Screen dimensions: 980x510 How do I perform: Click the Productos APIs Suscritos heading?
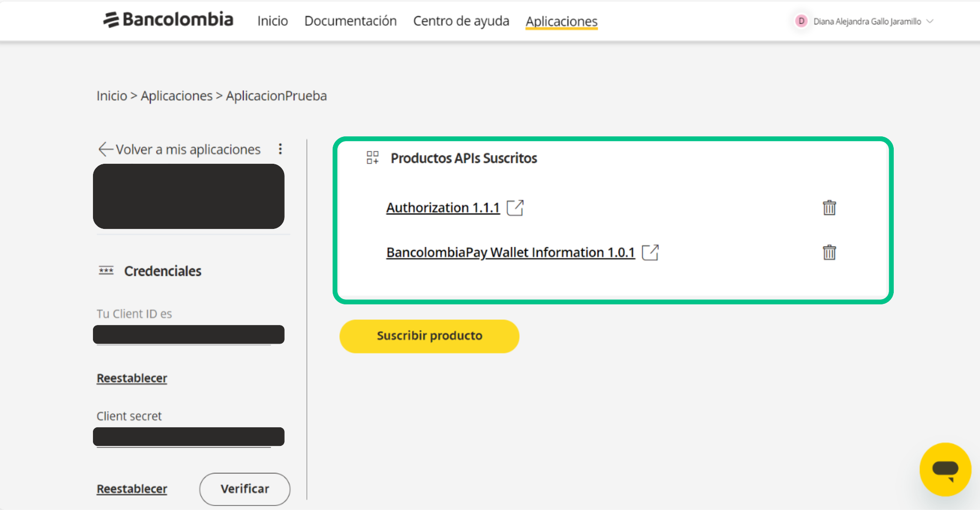pos(464,158)
